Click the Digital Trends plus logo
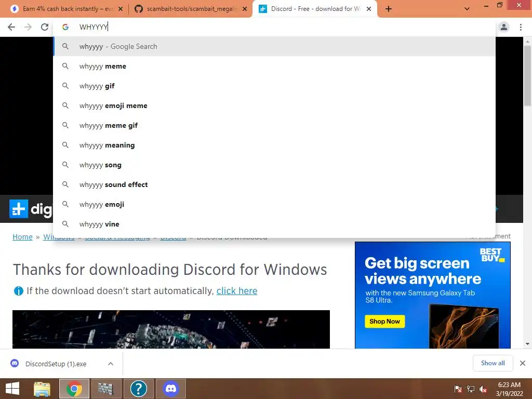The image size is (532, 399). tap(18, 209)
